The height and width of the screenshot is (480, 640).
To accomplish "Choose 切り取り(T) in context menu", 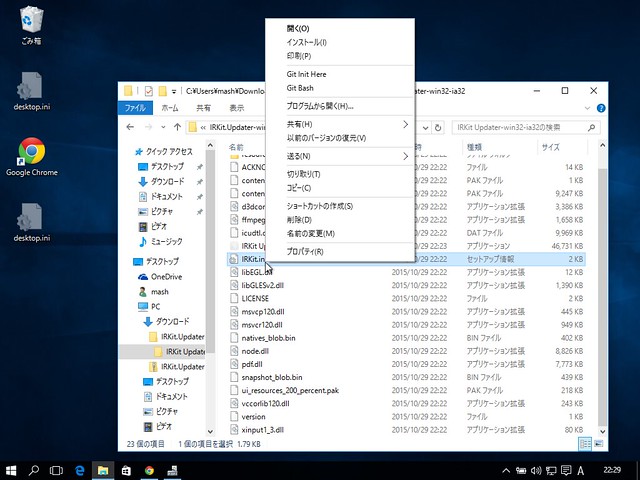I will [340, 174].
